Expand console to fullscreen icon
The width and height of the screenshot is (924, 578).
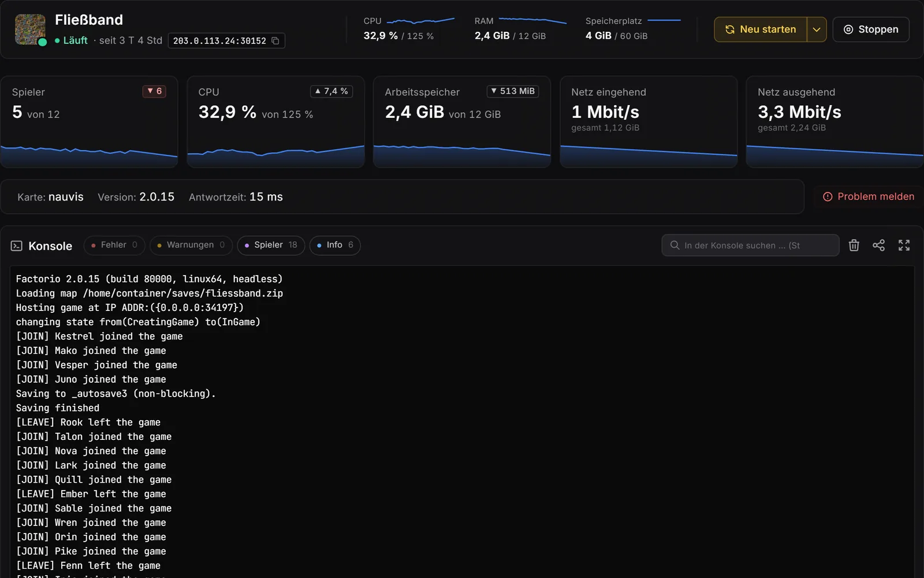pyautogui.click(x=904, y=245)
